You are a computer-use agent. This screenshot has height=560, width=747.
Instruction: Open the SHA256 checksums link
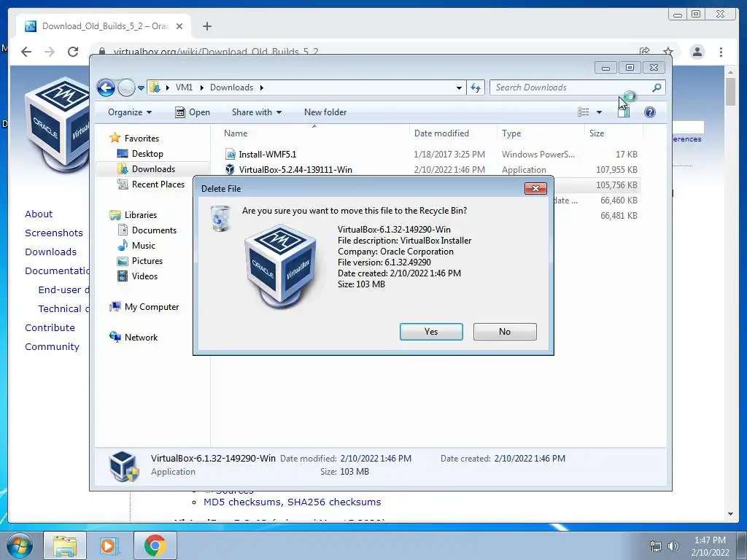[334, 502]
